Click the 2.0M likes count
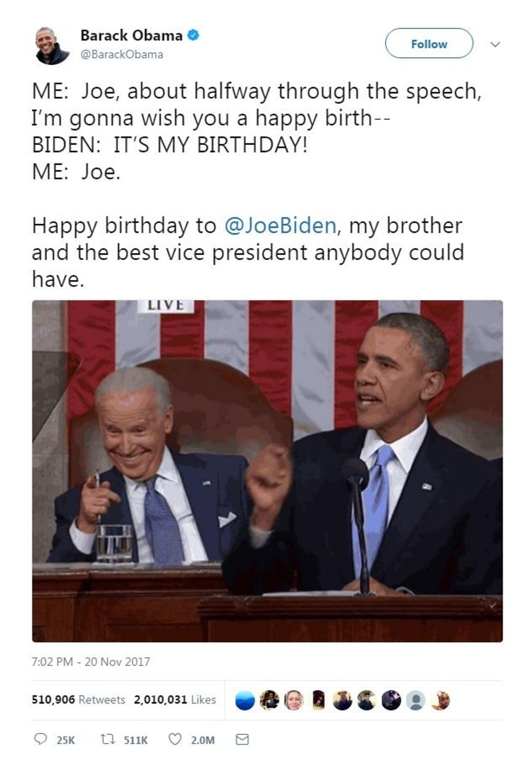Viewport: 532px width, 767px height. [202, 740]
